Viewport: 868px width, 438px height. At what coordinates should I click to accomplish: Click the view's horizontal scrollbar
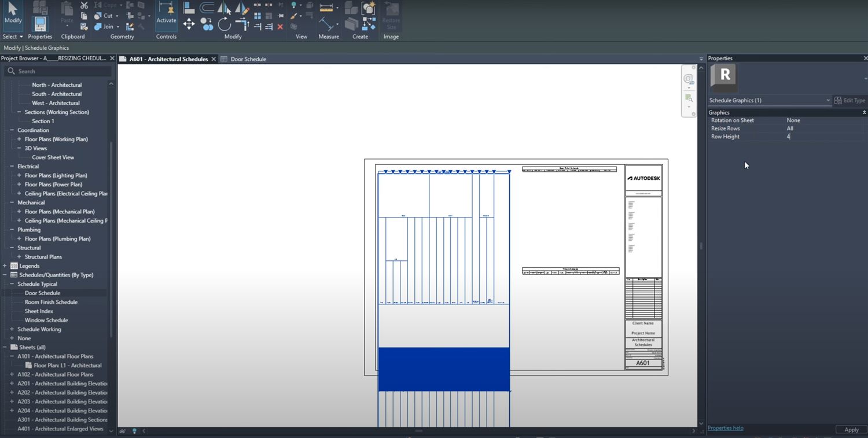point(418,431)
